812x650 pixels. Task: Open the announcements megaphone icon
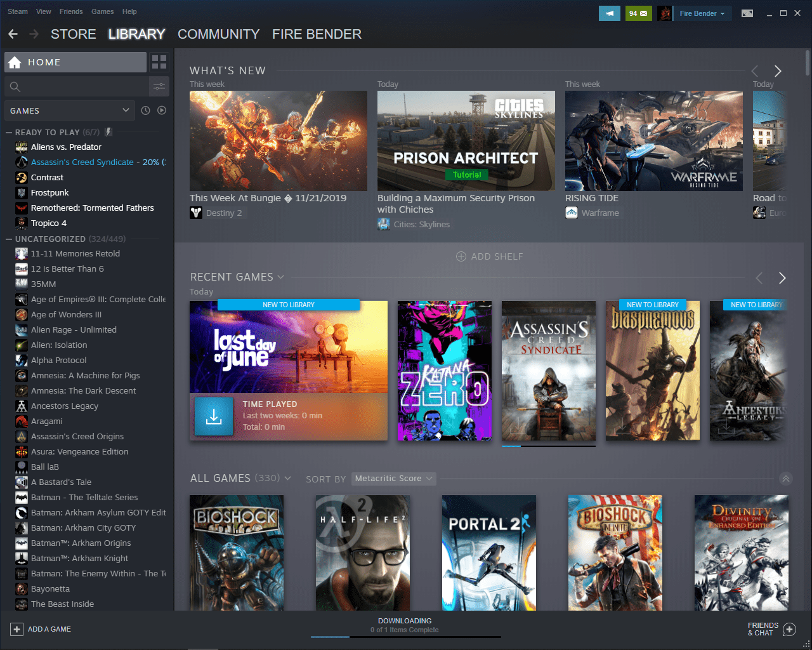(x=610, y=13)
